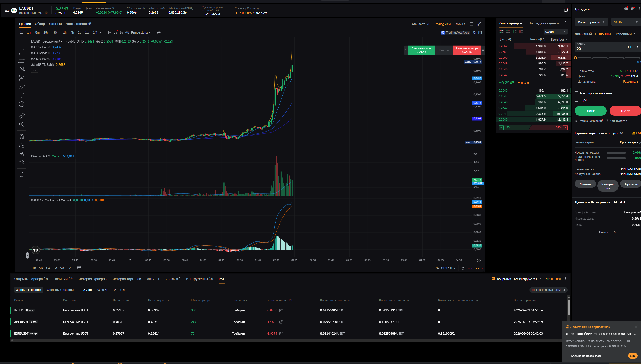This screenshot has width=641, height=364.
Task: Take a chart snapshot with camera icon
Action: pos(474,32)
